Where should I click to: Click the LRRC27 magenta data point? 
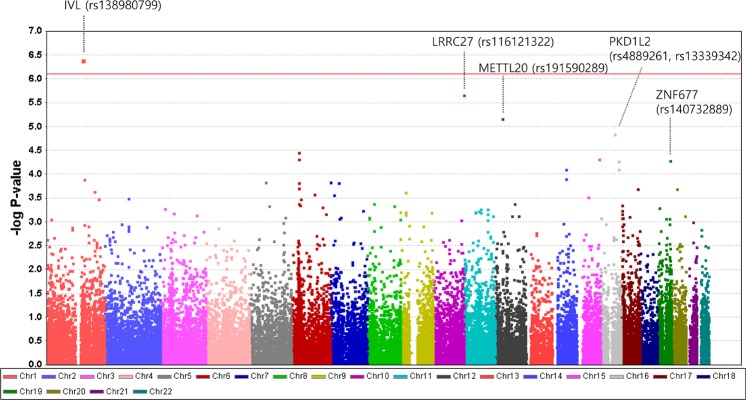tap(464, 96)
